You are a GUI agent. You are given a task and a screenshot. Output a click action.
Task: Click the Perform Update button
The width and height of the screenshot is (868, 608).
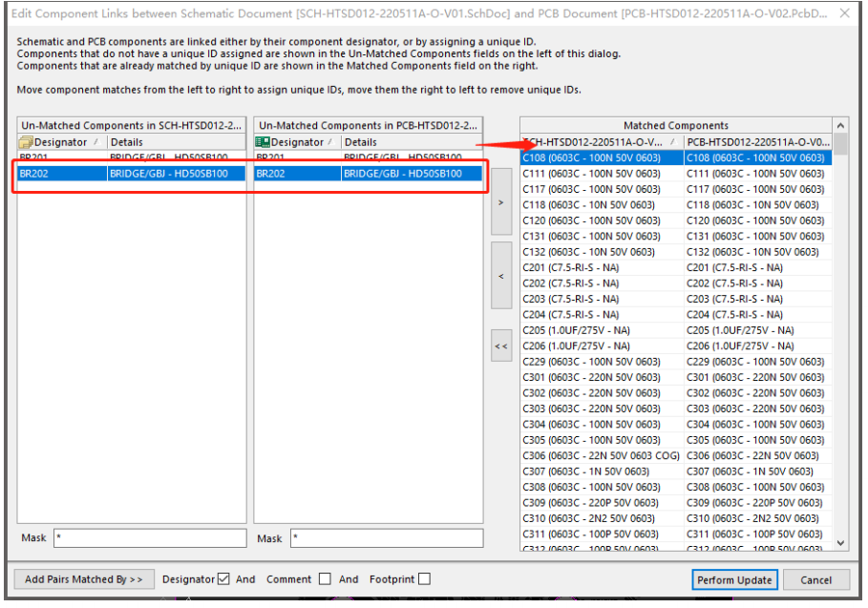(x=734, y=579)
